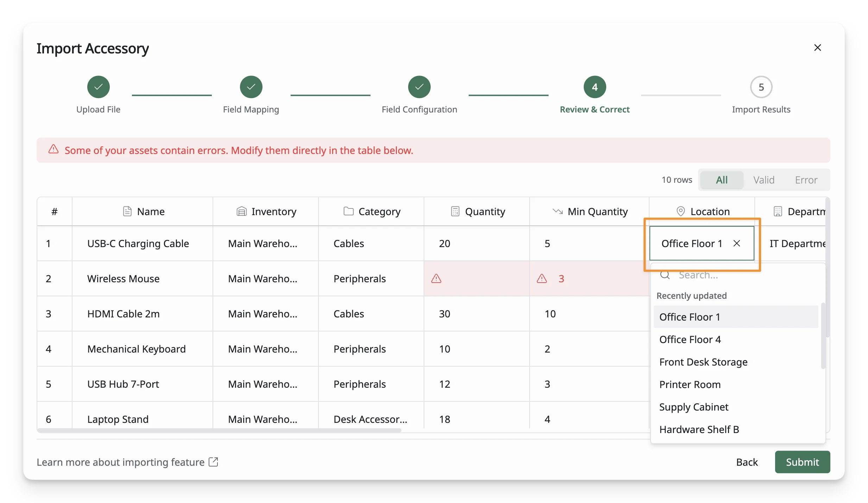
Task: Click the Name column header
Action: point(142,211)
